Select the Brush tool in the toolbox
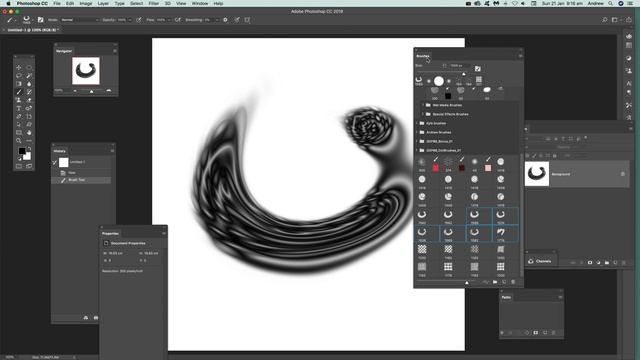The image size is (640, 360). (x=19, y=92)
